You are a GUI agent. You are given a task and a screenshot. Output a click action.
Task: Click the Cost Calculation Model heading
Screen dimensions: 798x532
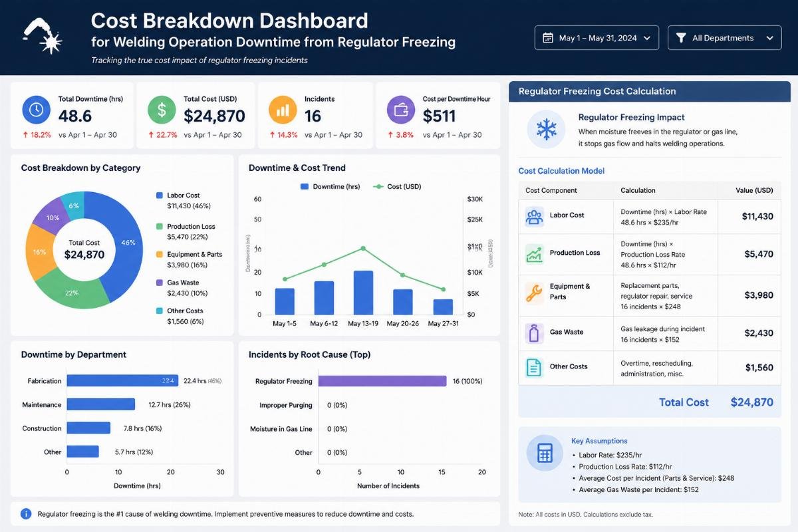tap(561, 171)
